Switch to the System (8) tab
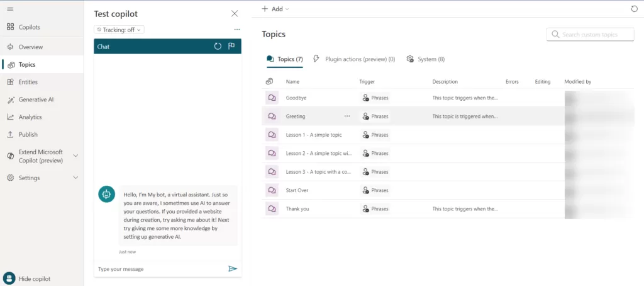644x286 pixels. 426,59
